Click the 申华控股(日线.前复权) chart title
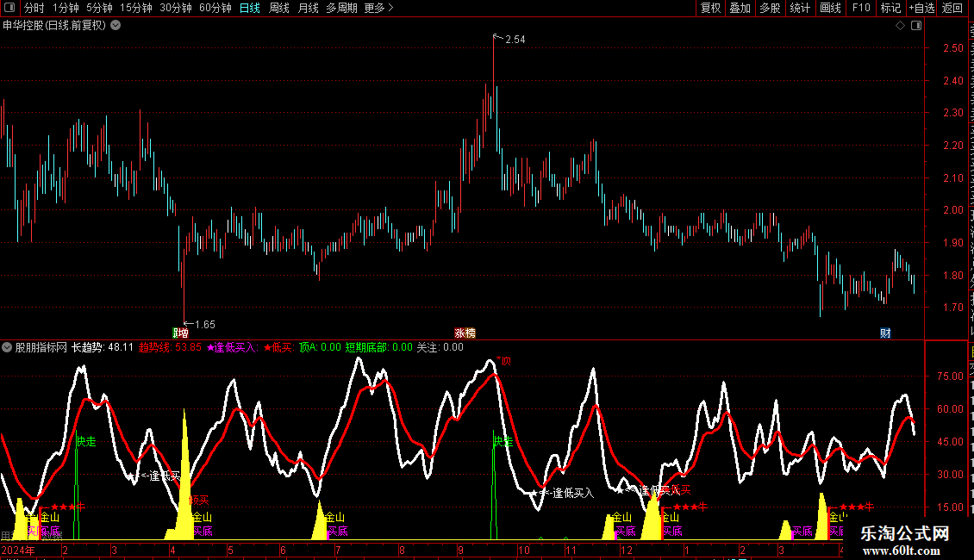The height and width of the screenshot is (560, 974). (x=54, y=26)
